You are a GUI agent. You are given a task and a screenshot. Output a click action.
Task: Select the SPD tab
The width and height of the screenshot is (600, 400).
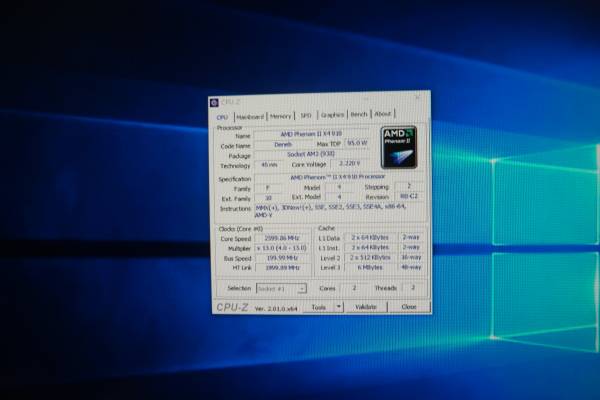pos(306,115)
